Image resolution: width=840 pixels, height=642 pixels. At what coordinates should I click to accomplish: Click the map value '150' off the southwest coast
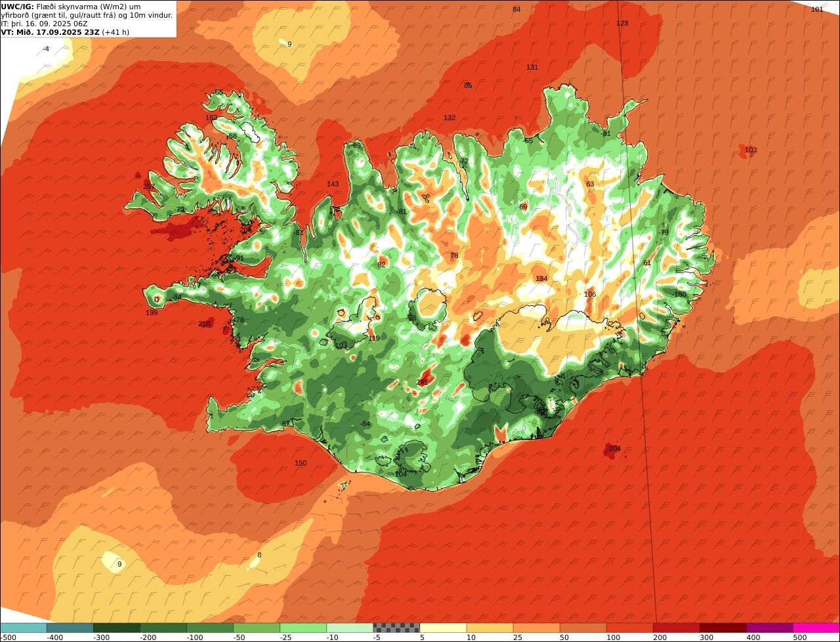coord(301,463)
